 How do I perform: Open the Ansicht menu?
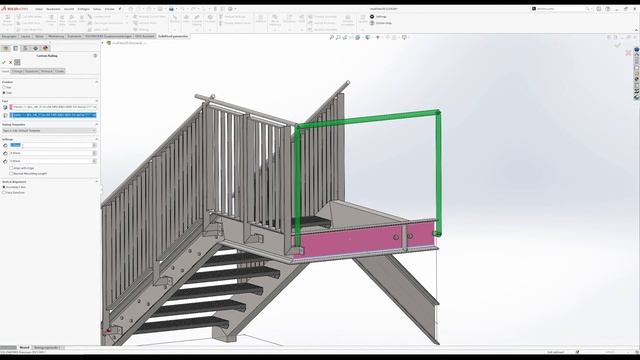click(x=69, y=9)
